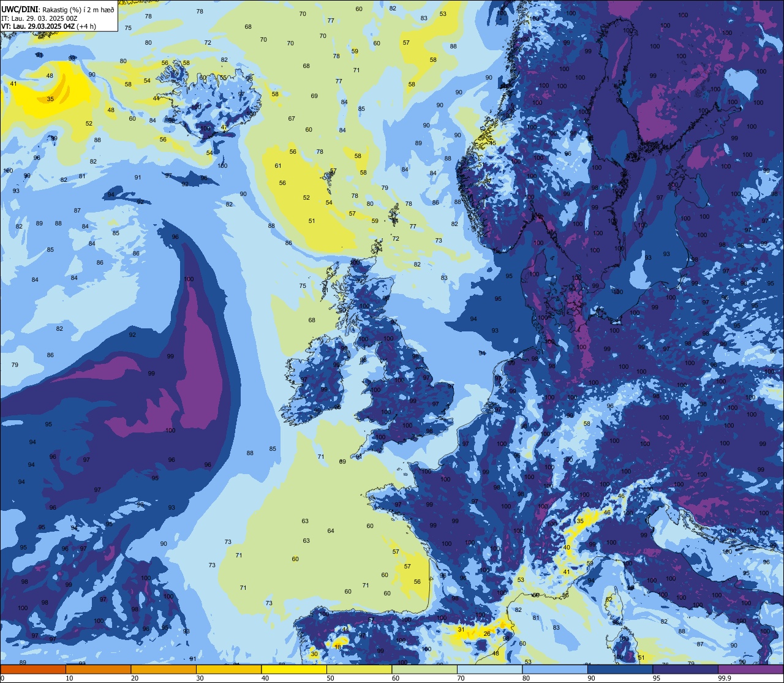
Task: Click the '40' tick label on the scale
Action: coord(265,678)
